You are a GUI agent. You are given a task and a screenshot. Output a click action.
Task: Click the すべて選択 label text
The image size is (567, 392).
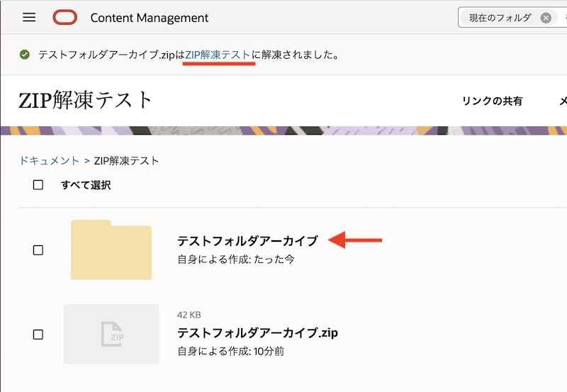point(86,185)
